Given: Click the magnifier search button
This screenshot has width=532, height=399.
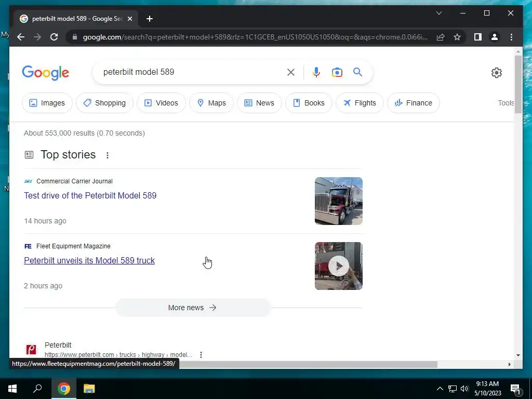Looking at the screenshot, I should click(357, 72).
